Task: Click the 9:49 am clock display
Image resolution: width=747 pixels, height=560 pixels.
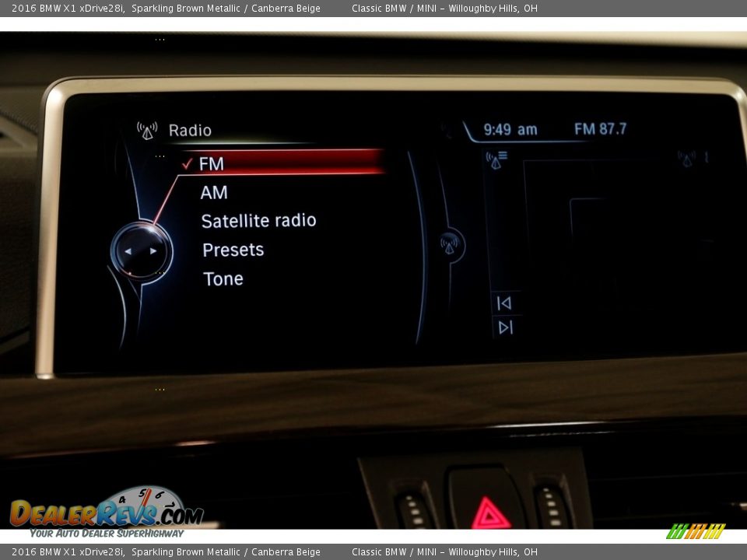Action: tap(510, 130)
